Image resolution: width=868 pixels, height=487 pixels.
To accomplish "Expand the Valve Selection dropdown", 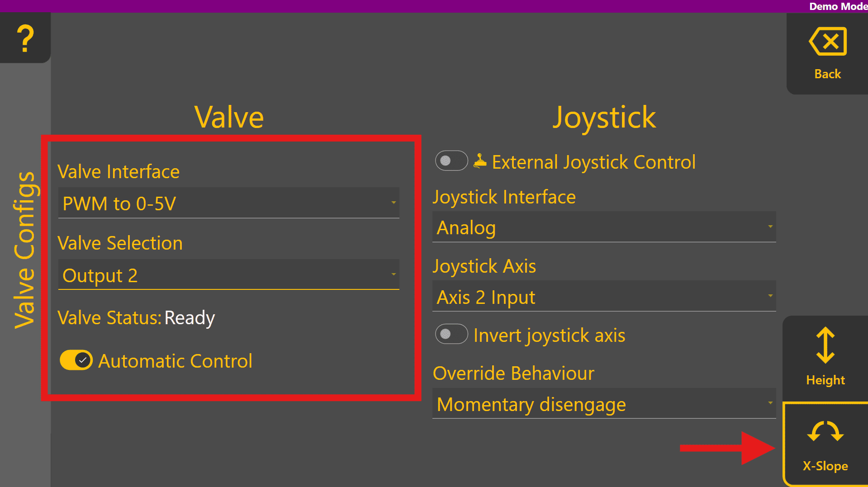I will [228, 275].
